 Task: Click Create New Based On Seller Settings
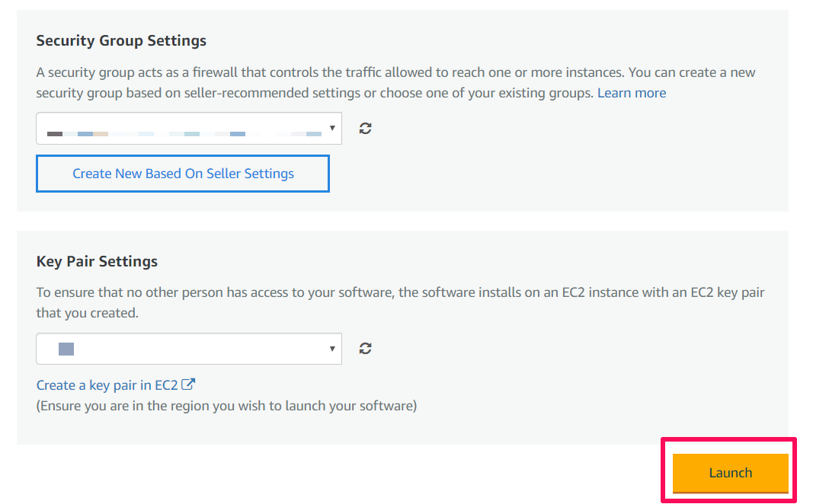183,174
